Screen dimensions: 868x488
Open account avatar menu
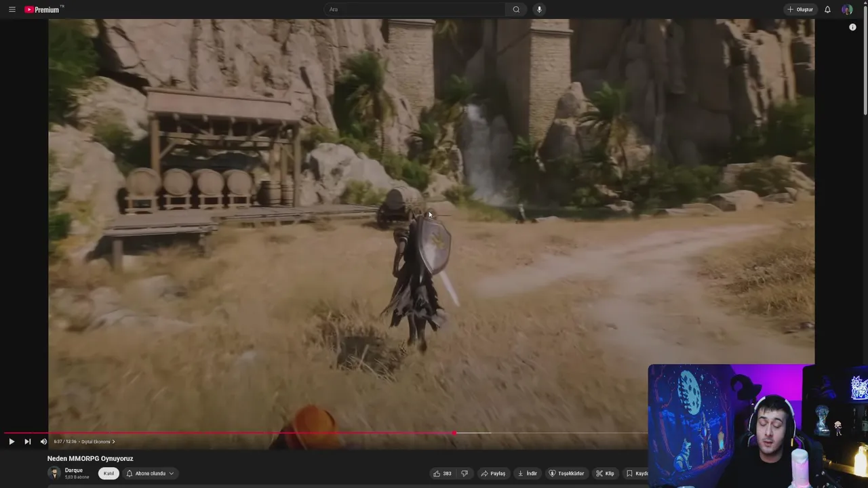(x=847, y=9)
